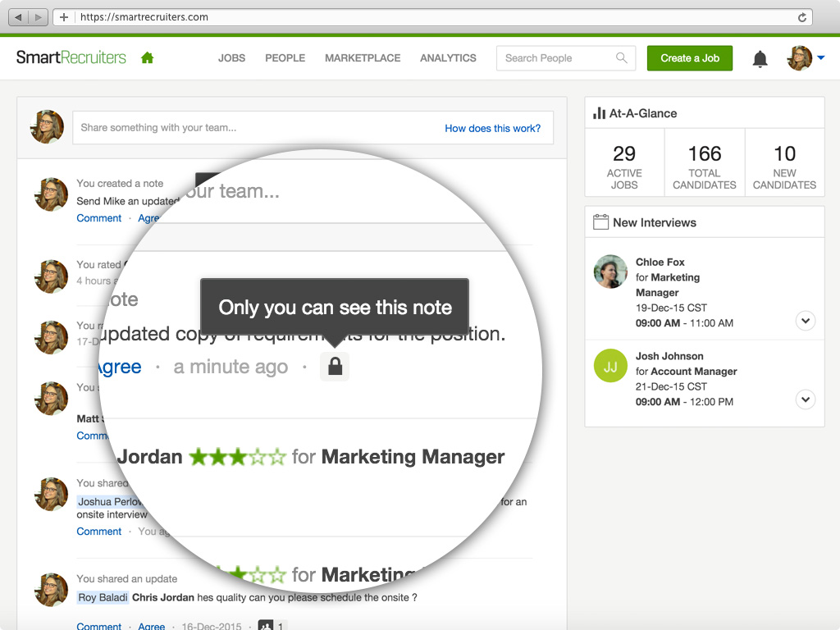Image resolution: width=840 pixels, height=630 pixels.
Task: Click the profile photo in the header
Action: pos(799,58)
